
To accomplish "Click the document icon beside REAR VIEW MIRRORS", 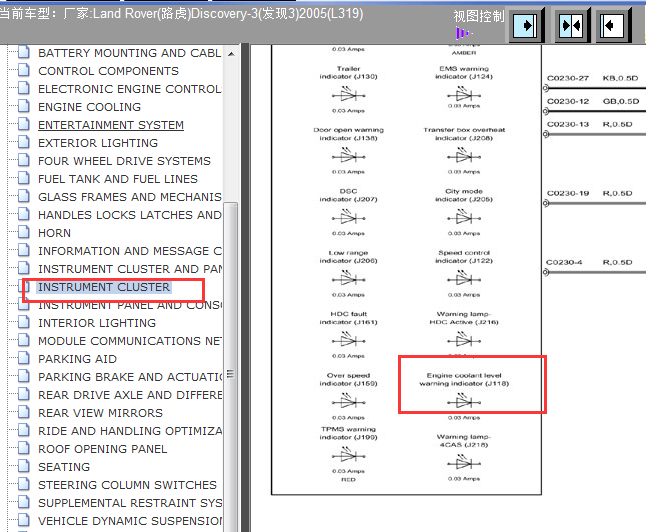I will (x=24, y=412).
